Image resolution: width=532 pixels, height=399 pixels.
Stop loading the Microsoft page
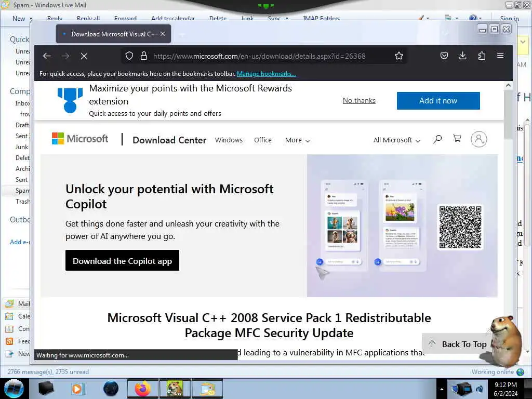[84, 56]
